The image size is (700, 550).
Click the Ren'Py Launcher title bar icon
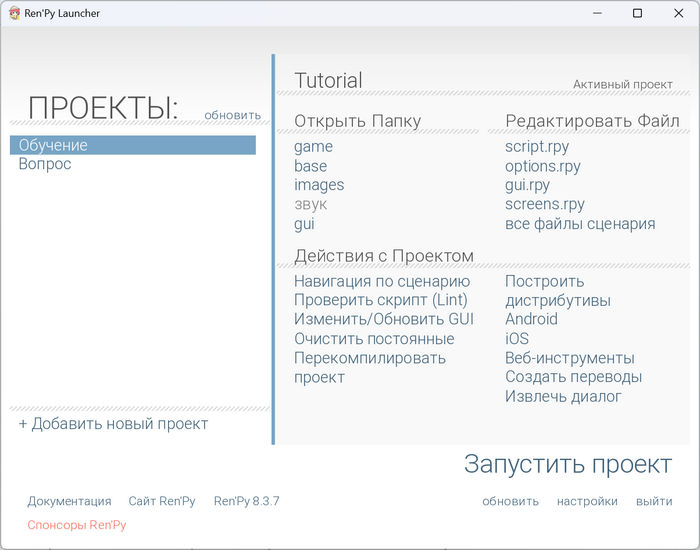pyautogui.click(x=14, y=13)
